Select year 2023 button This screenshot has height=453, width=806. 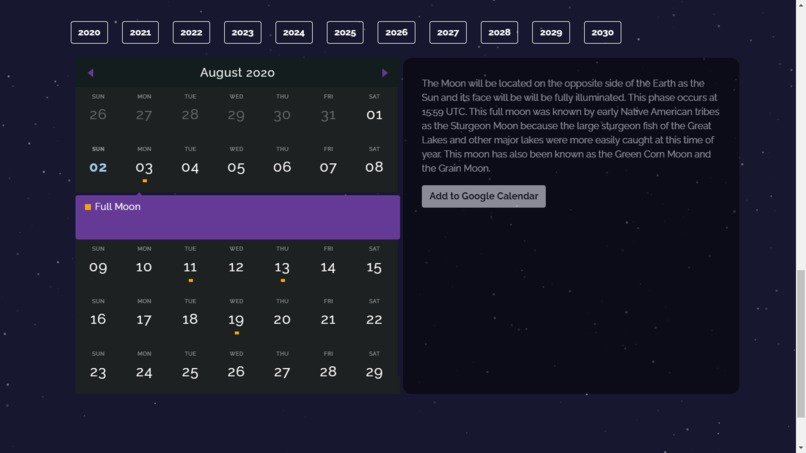click(x=243, y=32)
